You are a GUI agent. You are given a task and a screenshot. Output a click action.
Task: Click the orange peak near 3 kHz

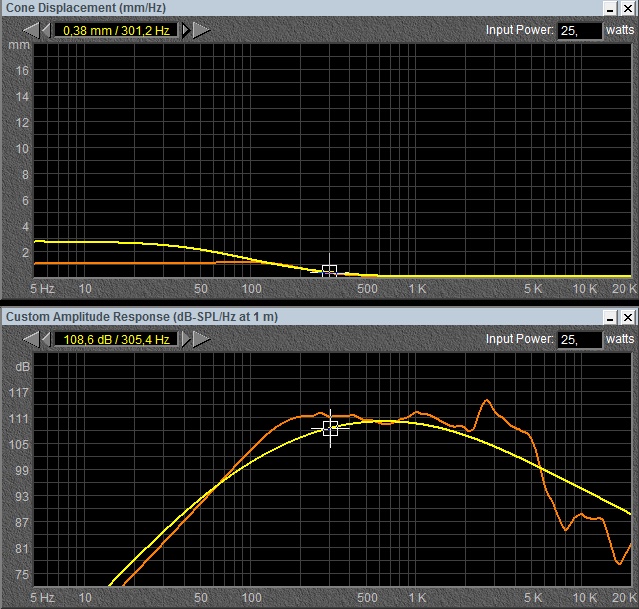(487, 401)
